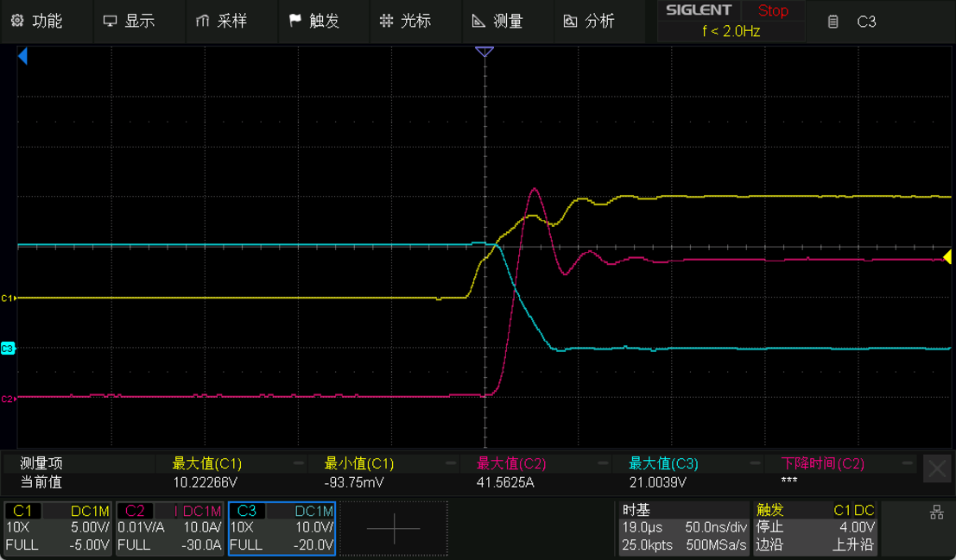956x560 pixels.
Task: Open the 光标 cursors menu
Action: [x=405, y=21]
